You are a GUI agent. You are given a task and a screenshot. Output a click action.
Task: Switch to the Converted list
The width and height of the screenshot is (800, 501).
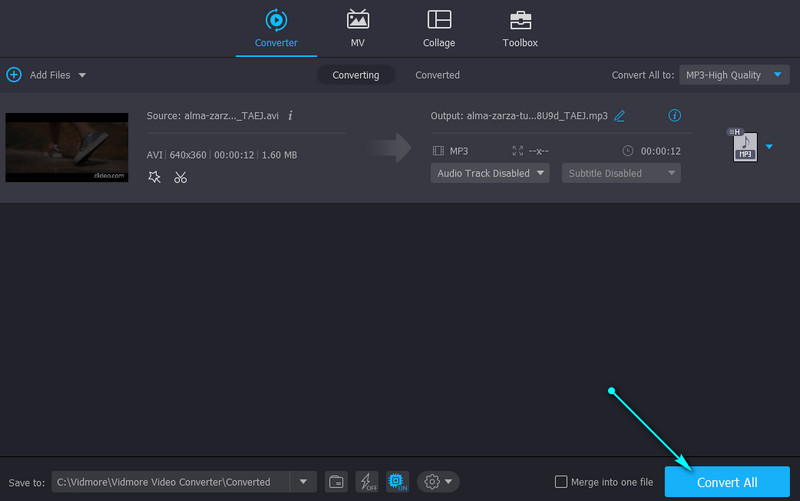pyautogui.click(x=437, y=75)
